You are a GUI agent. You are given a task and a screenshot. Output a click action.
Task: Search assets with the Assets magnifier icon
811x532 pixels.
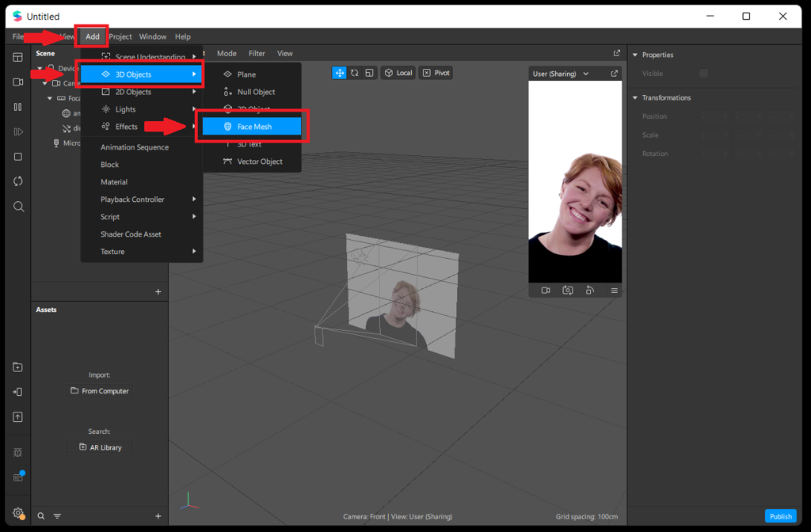coord(41,516)
